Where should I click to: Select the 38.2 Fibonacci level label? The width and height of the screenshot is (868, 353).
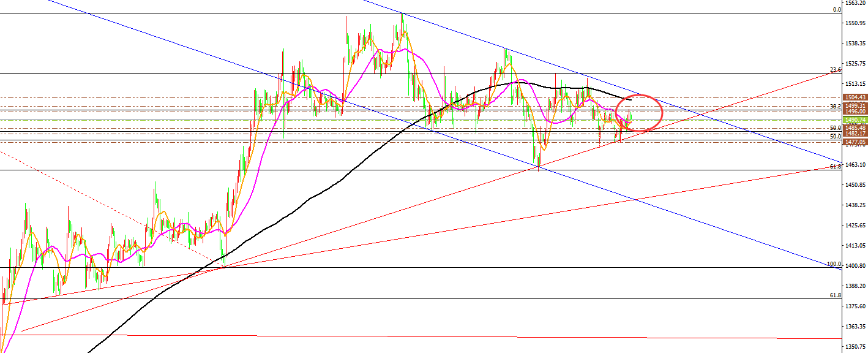(x=836, y=107)
